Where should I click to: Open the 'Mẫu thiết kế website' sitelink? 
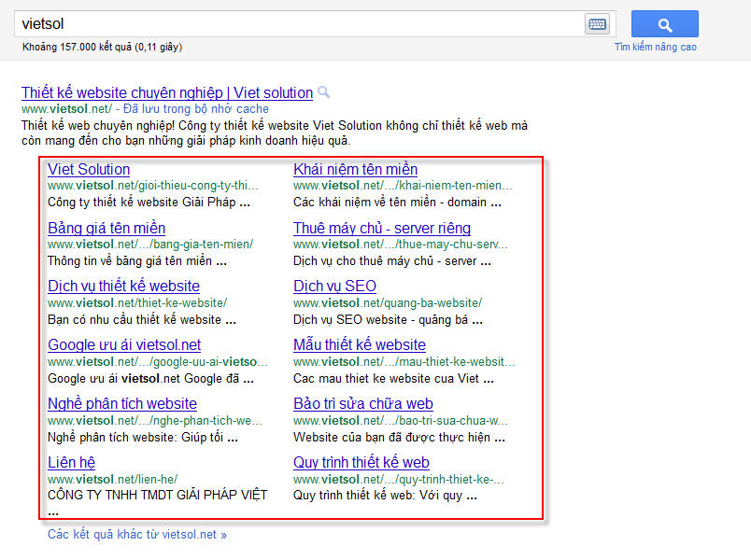coord(360,345)
